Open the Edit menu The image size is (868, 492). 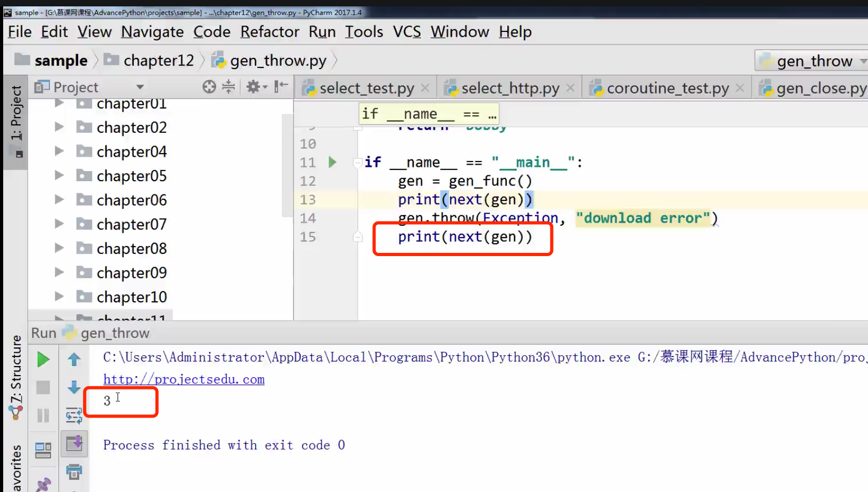point(54,32)
